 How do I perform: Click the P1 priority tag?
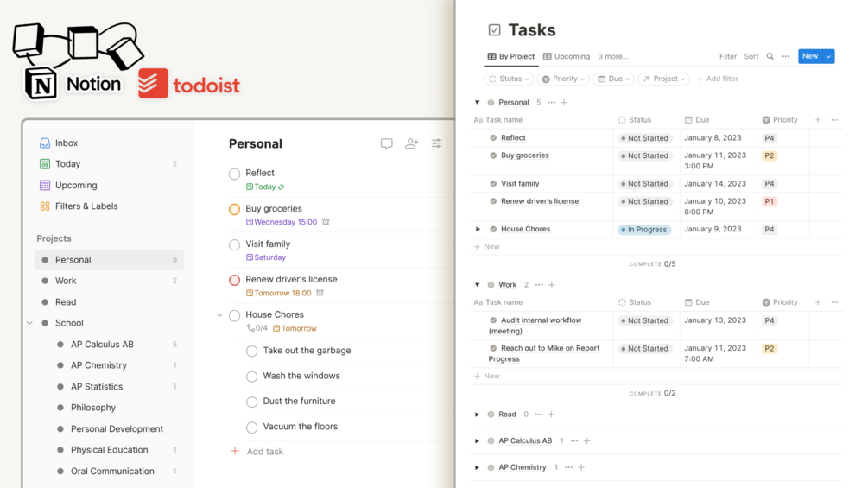770,201
